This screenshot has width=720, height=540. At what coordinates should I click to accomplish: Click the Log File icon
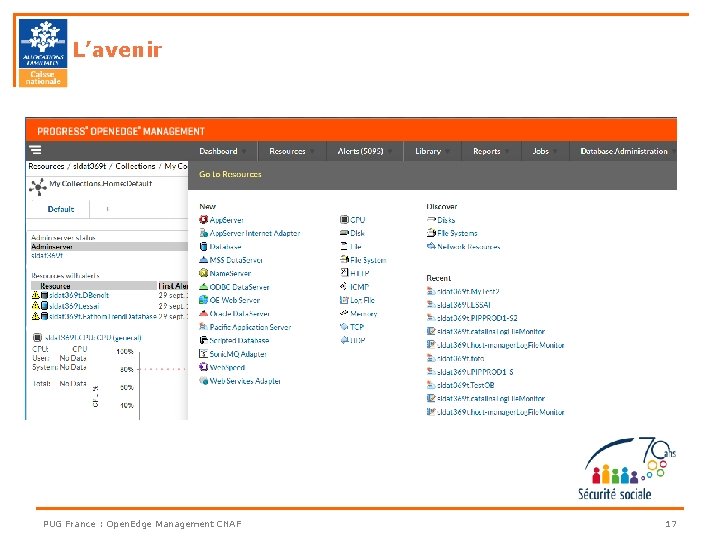(x=344, y=300)
